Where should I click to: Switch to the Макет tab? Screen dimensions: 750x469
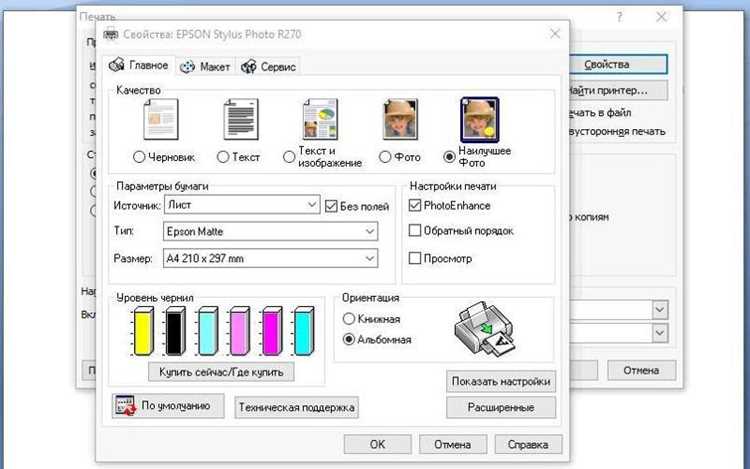pos(205,67)
